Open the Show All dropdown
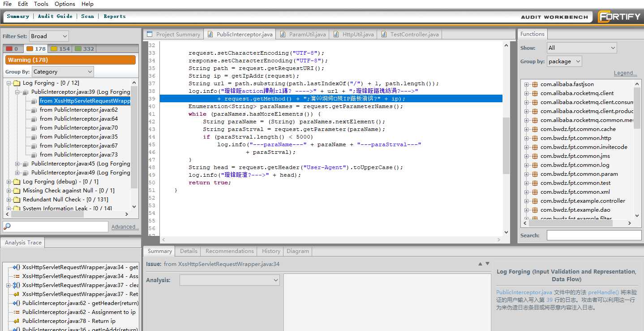 [x=582, y=48]
